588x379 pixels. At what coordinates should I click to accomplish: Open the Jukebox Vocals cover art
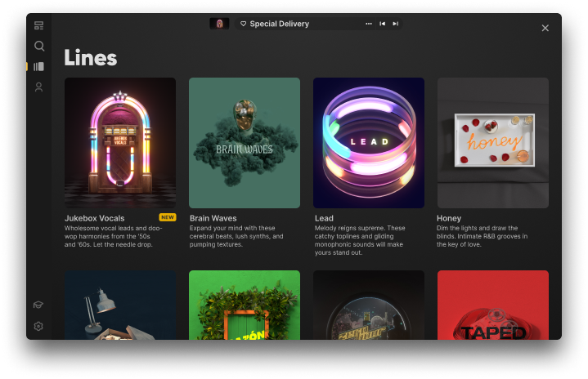[120, 143]
